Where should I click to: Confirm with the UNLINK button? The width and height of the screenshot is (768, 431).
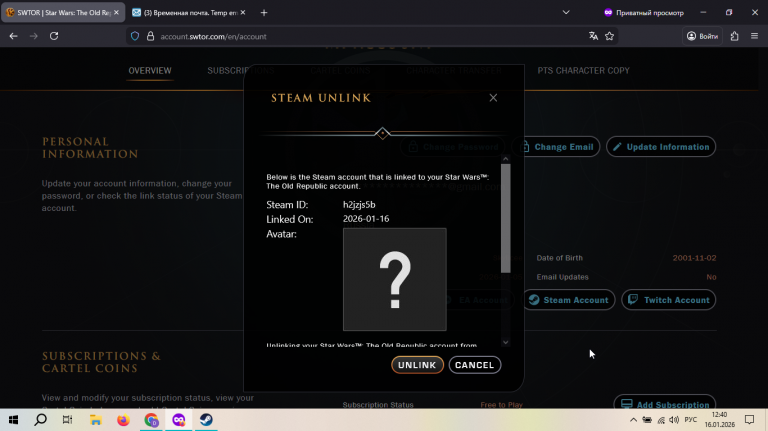point(417,365)
